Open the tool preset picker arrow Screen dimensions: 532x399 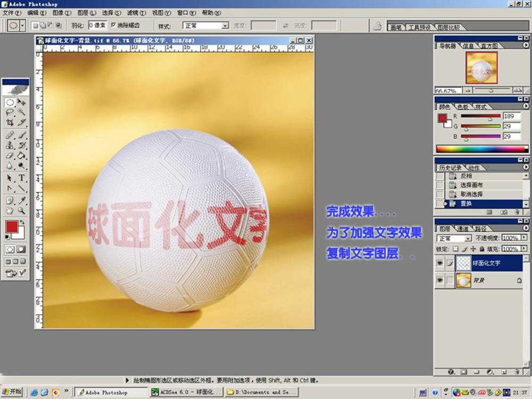[x=23, y=26]
